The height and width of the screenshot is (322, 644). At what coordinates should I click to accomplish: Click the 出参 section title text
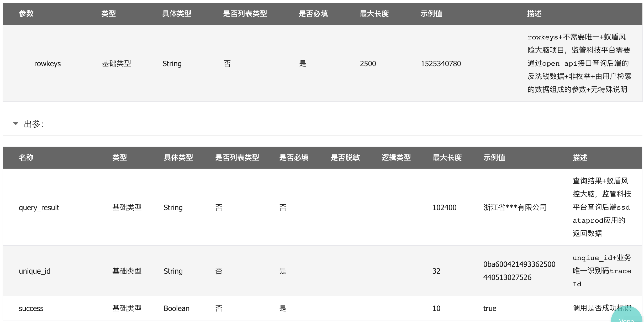coord(34,124)
